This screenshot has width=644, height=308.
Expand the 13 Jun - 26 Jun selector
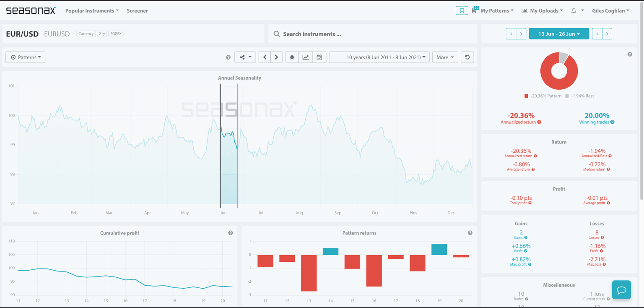click(x=559, y=34)
